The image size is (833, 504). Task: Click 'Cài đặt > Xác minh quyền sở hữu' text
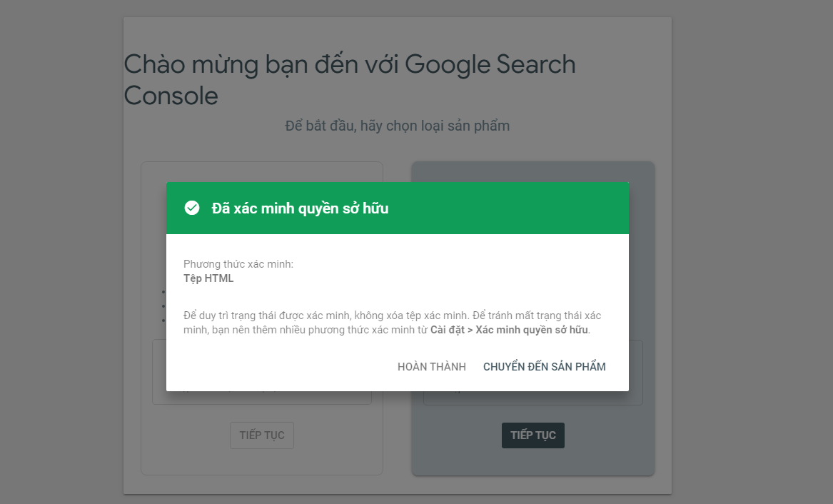pos(509,330)
